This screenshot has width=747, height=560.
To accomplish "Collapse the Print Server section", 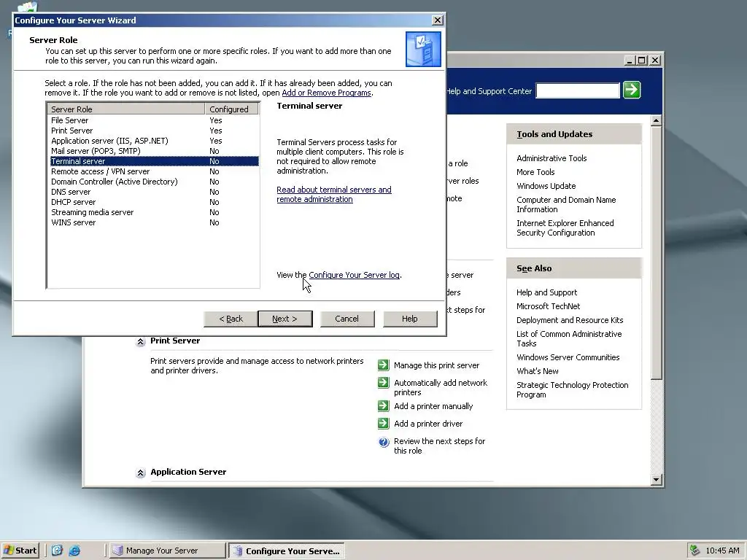I will [x=141, y=341].
